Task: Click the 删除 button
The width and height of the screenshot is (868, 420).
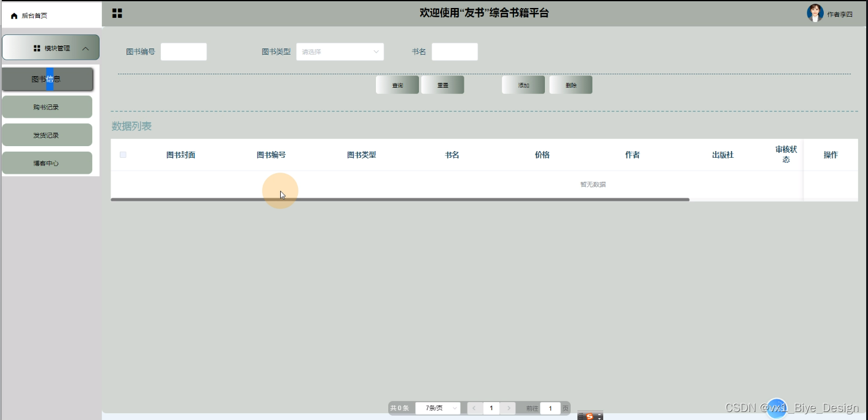Action: click(x=571, y=85)
